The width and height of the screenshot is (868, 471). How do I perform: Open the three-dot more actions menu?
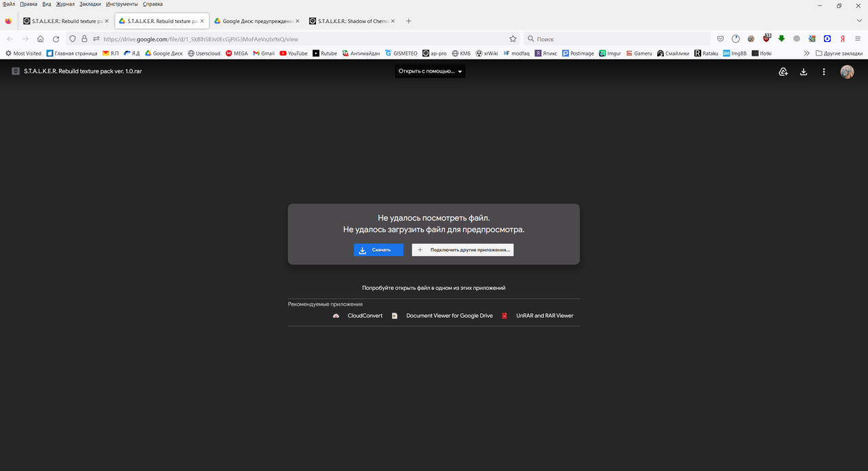coord(824,72)
